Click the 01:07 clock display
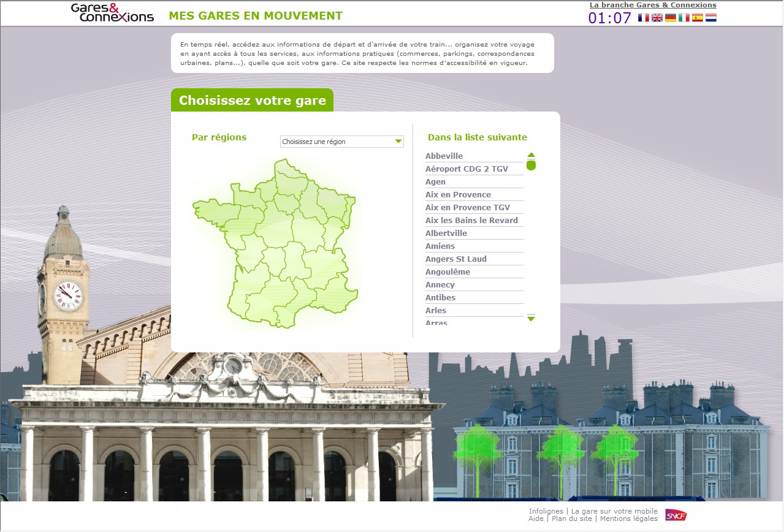Screen dimensions: 784x532 click(x=610, y=18)
